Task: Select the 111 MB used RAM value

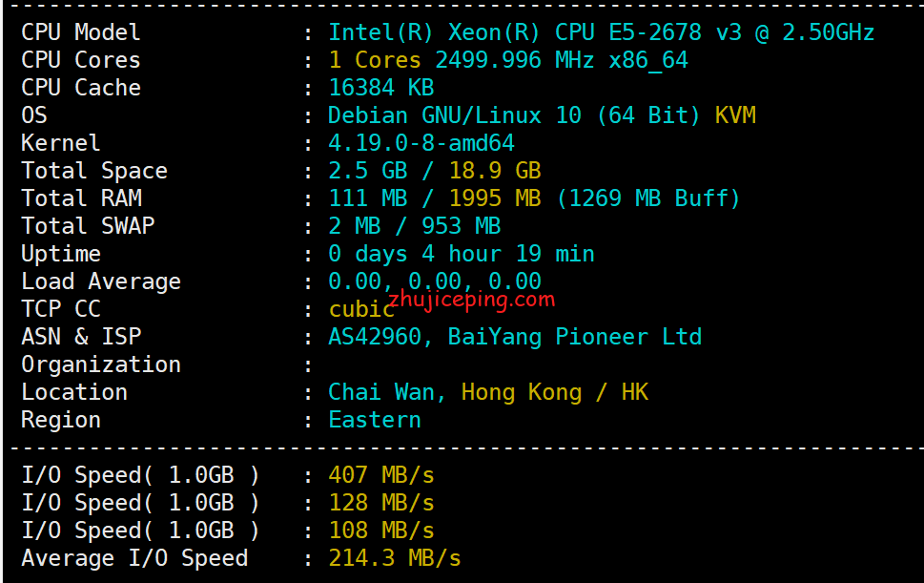Action: 368,198
